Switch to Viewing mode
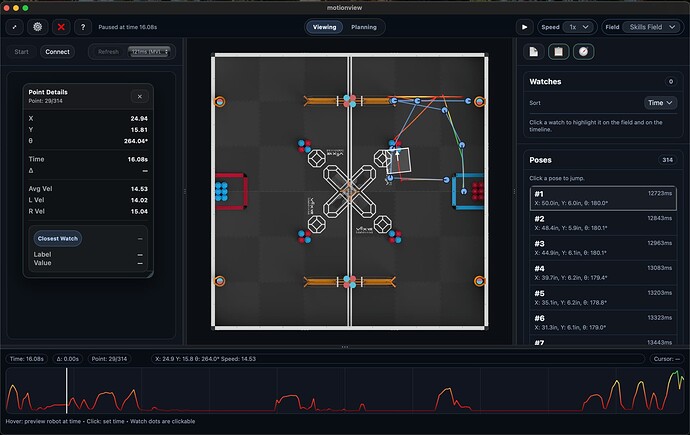 (x=324, y=27)
